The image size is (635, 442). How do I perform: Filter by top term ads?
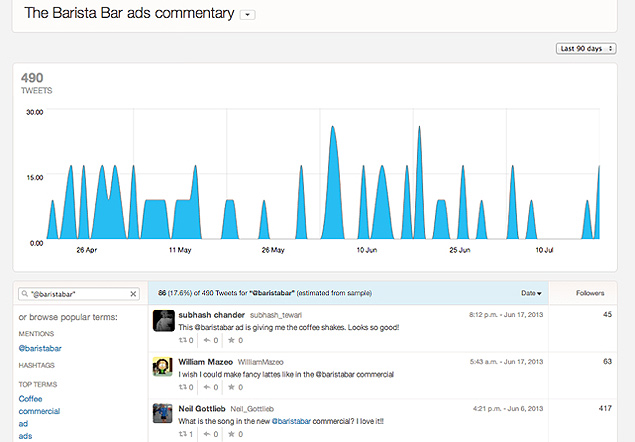pos(25,436)
